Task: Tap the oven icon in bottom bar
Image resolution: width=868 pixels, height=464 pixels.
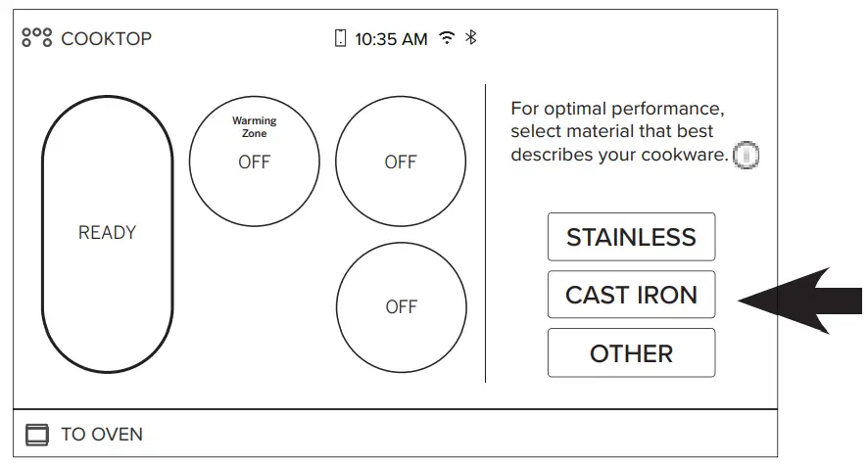Action: pyautogui.click(x=35, y=435)
